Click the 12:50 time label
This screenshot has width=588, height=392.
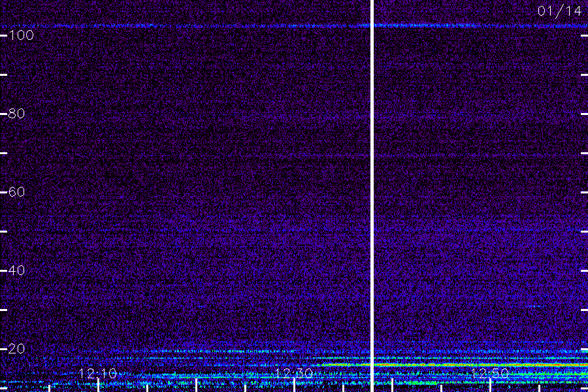point(490,373)
